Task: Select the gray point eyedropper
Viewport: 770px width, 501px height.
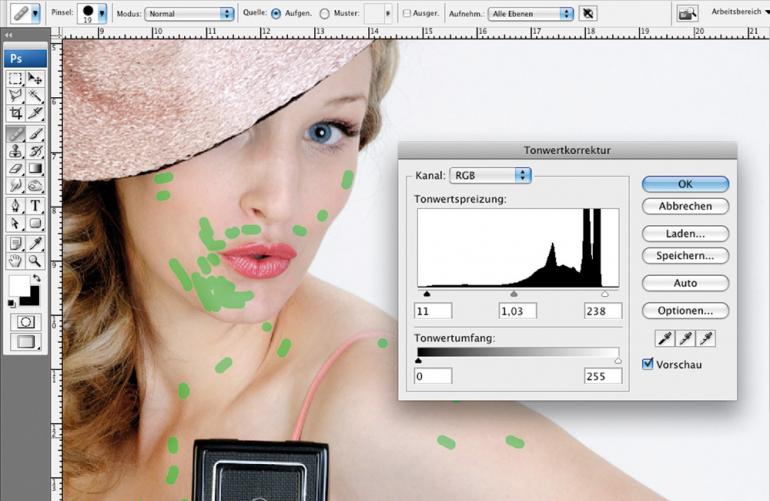Action: [686, 338]
